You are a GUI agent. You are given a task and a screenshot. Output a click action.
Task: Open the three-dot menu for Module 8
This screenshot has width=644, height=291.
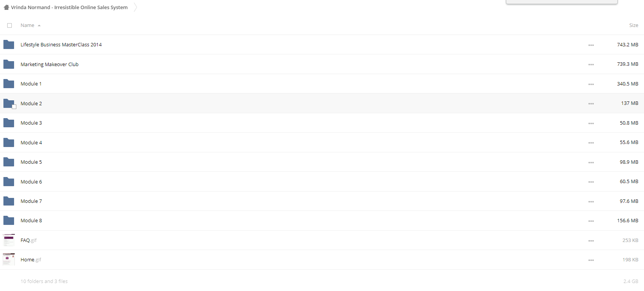coord(591,221)
